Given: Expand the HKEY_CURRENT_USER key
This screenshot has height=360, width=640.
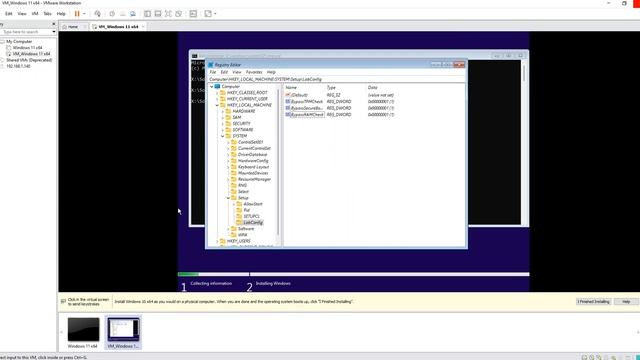Looking at the screenshot, I should tap(217, 99).
